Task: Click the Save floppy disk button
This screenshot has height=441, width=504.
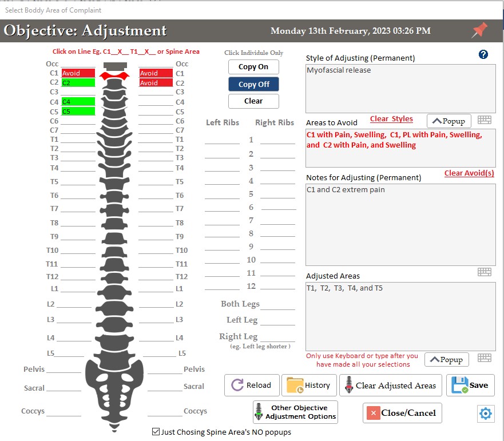Action: pyautogui.click(x=470, y=386)
